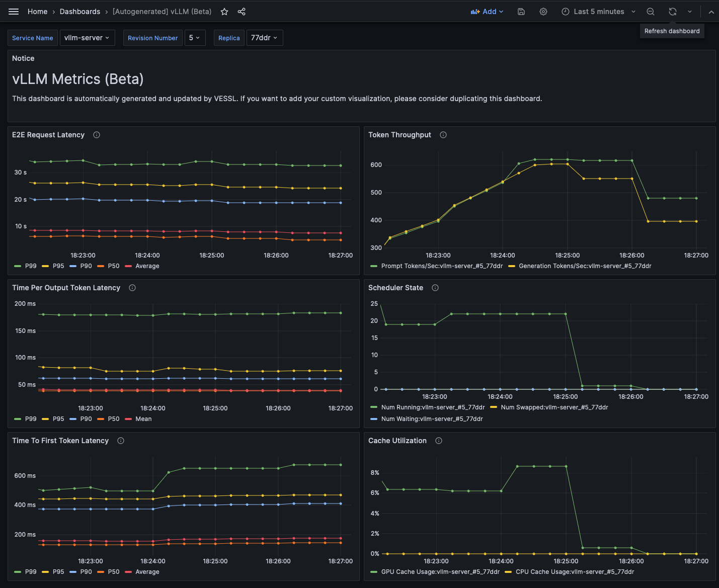Refresh the dashboard now
The height and width of the screenshot is (588, 719).
673,12
